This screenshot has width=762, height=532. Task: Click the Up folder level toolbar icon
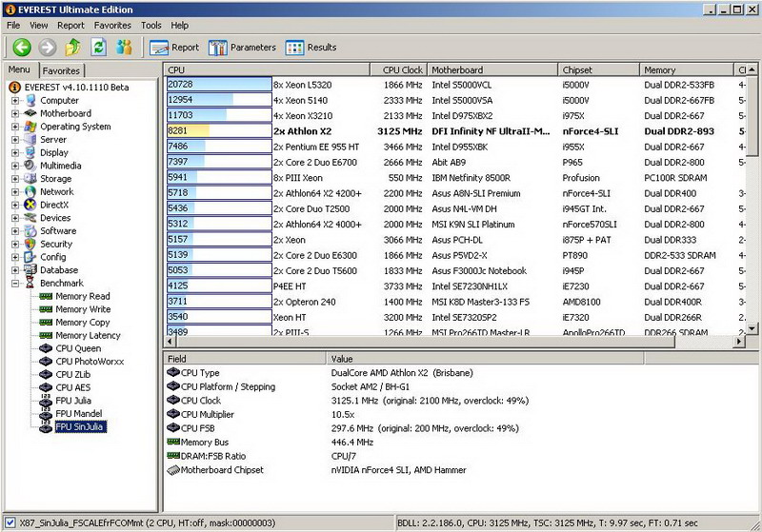click(x=72, y=47)
